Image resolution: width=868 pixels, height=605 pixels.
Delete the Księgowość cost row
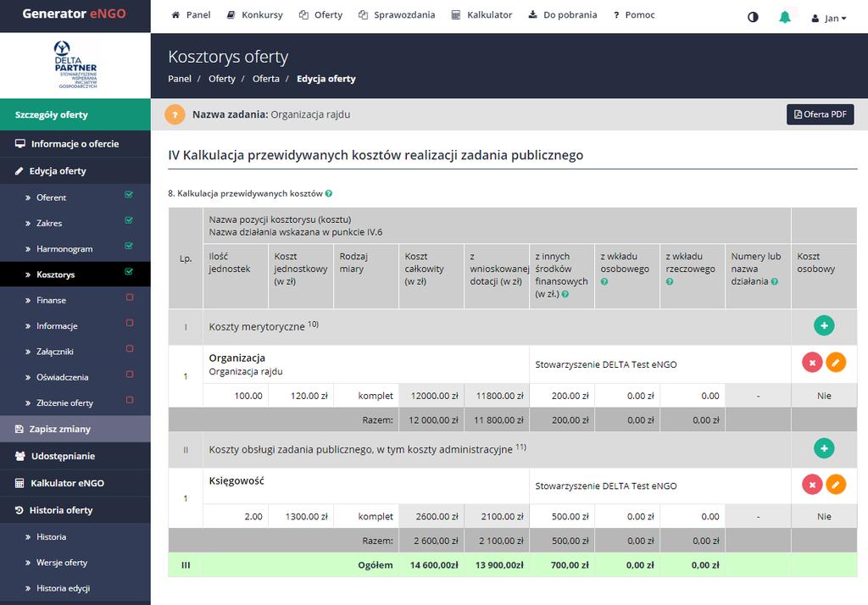click(812, 485)
